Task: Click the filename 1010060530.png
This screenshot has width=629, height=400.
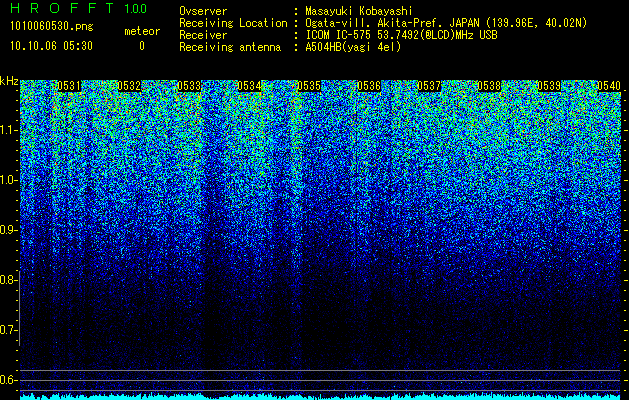Action: [x=52, y=27]
